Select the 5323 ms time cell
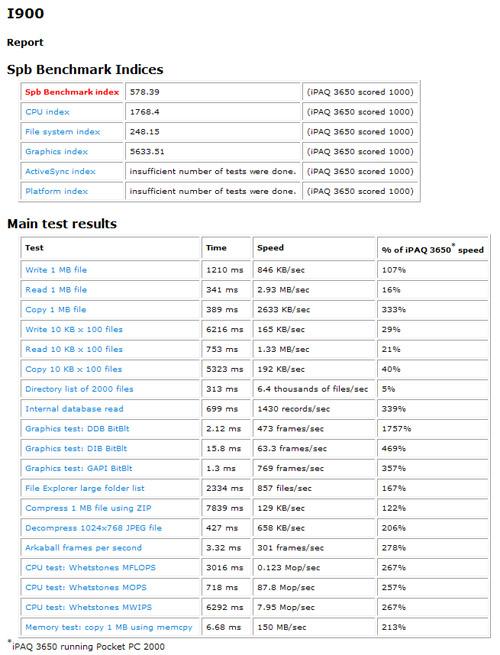Image resolution: width=500 pixels, height=655 pixels. [225, 369]
